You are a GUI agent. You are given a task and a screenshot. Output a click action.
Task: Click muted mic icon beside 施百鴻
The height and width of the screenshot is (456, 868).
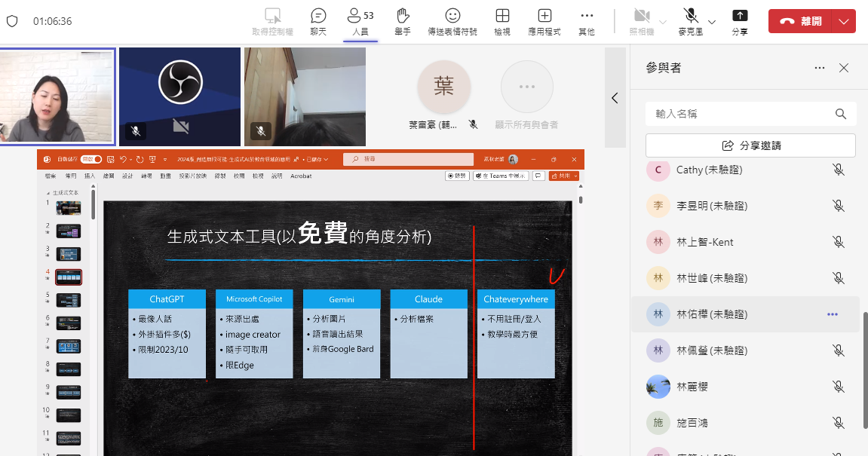point(839,423)
